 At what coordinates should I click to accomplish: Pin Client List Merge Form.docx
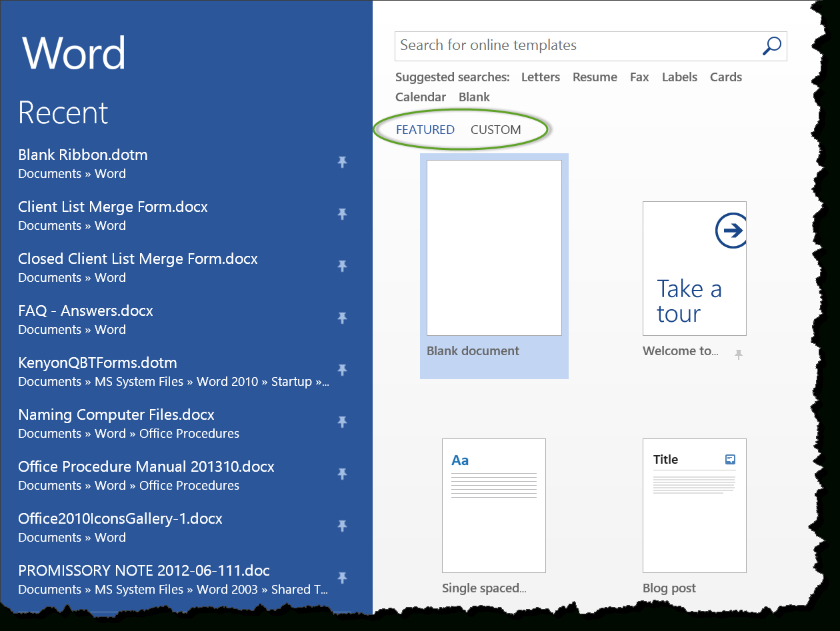coord(342,215)
